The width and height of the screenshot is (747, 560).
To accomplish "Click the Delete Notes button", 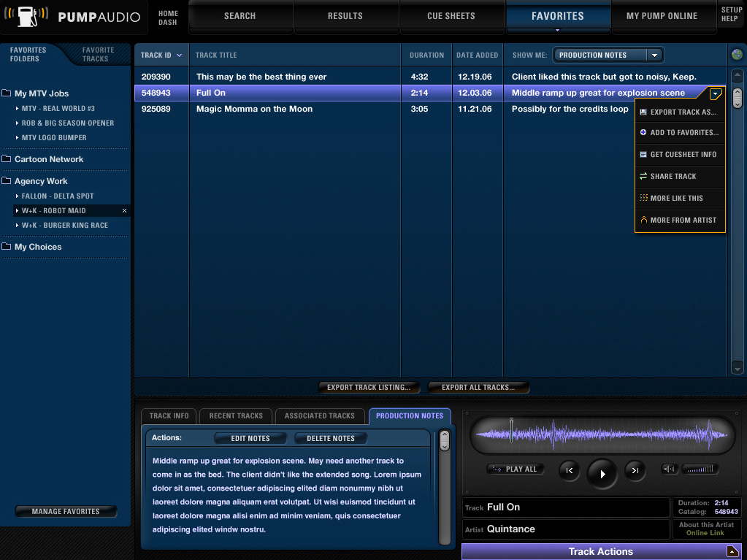I will tap(331, 438).
